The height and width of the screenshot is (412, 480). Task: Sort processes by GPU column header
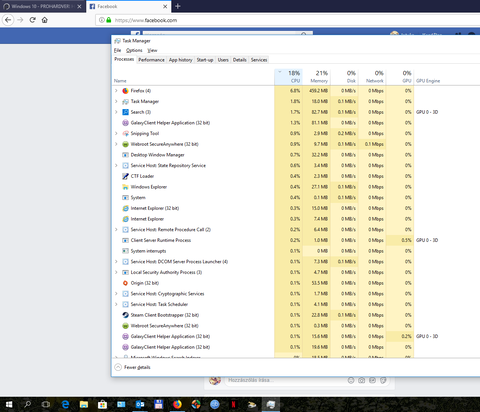[400, 77]
